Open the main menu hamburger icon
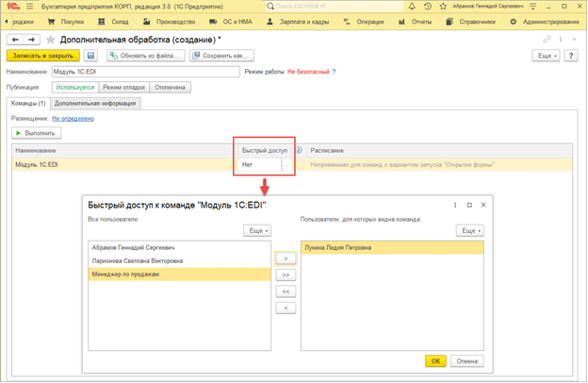This screenshot has height=383, width=588. click(x=30, y=7)
